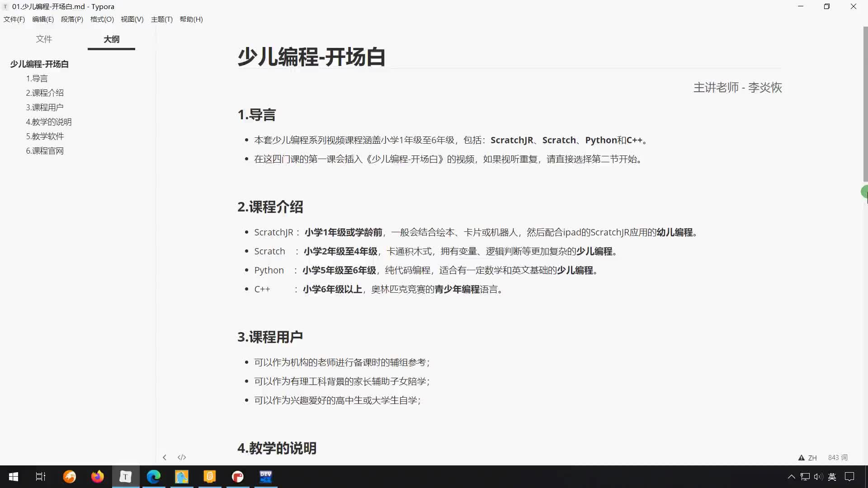This screenshot has height=488, width=868.
Task: Open the Scratch cat app on the taskbar
Action: (x=209, y=477)
